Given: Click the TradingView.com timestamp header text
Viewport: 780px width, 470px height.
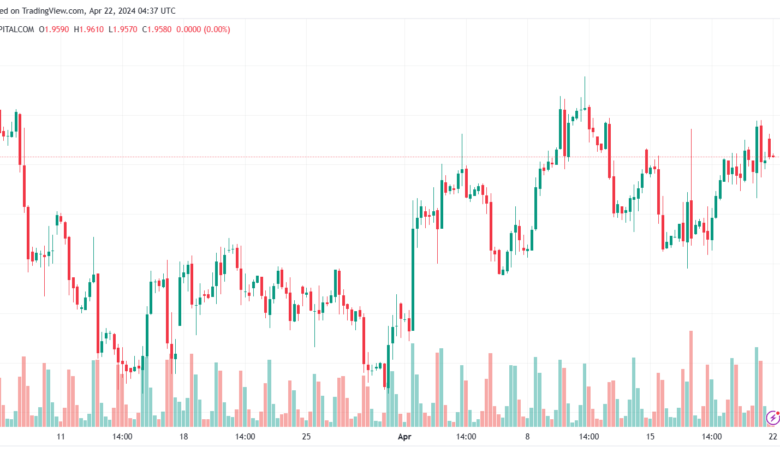Looking at the screenshot, I should click(x=88, y=10).
